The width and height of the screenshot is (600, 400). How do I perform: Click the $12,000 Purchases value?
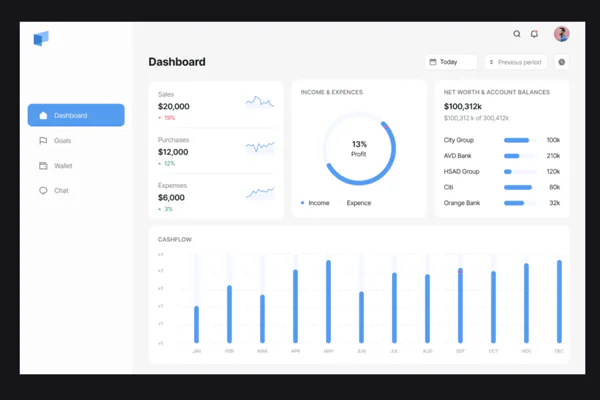[173, 152]
